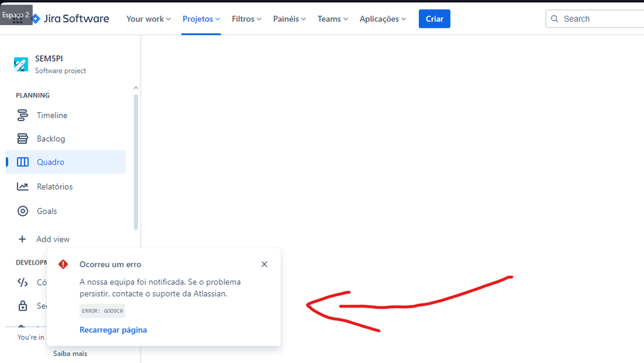Click the code brackets icon in Development
This screenshot has height=363, width=644.
[x=23, y=282]
